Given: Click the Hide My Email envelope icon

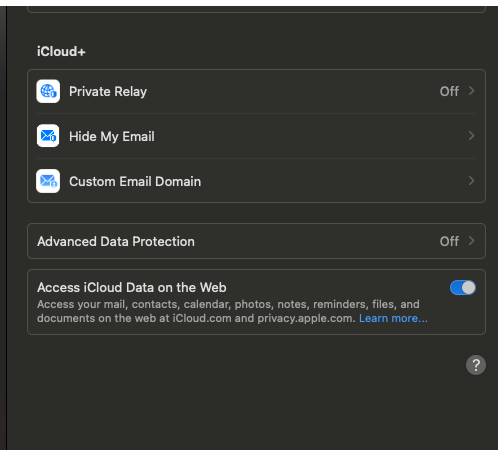Looking at the screenshot, I should [x=48, y=136].
